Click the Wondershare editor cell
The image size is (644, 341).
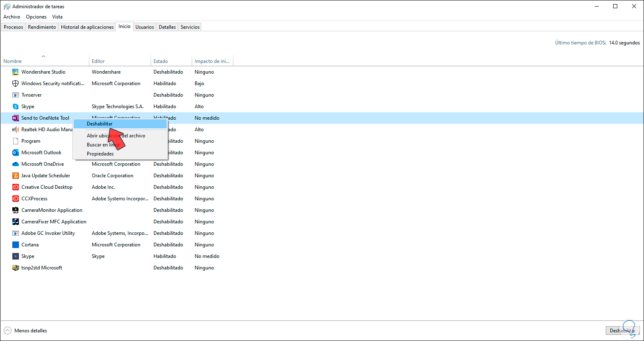[x=106, y=72]
